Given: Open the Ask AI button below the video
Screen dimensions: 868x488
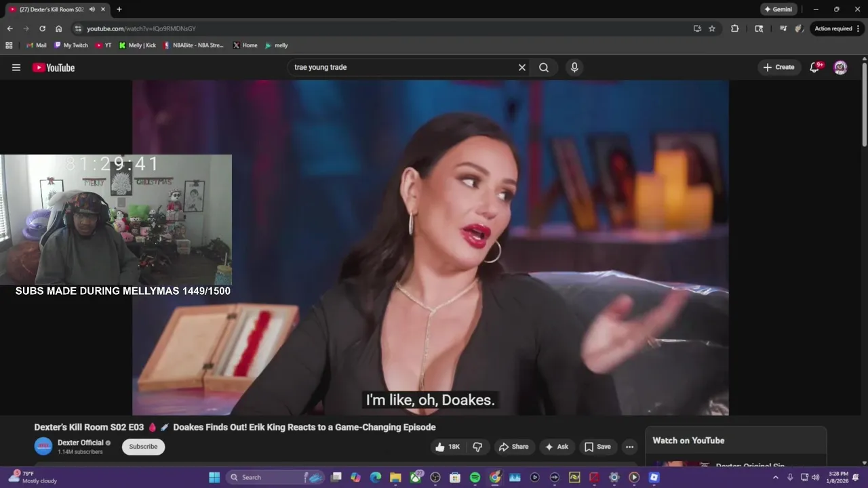Looking at the screenshot, I should click(x=557, y=447).
